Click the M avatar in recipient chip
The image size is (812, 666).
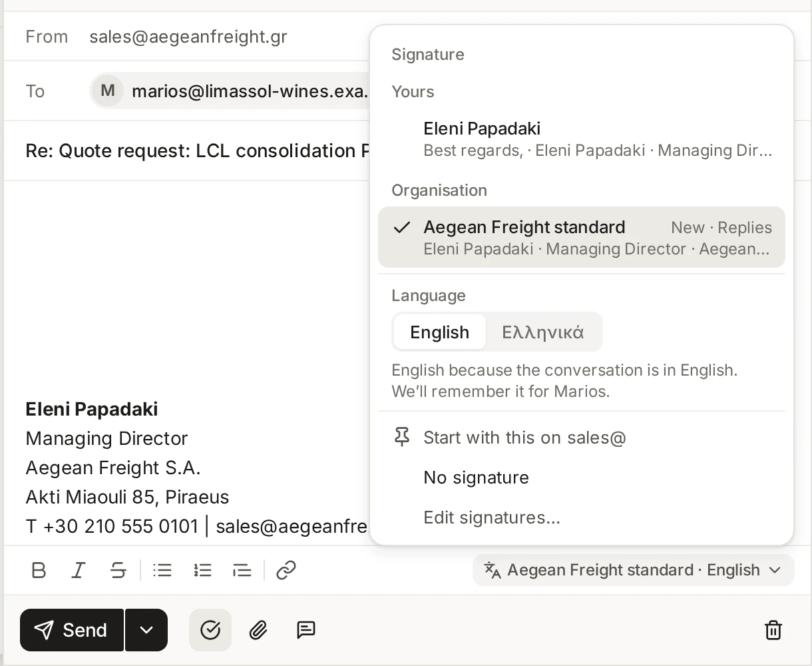(108, 91)
